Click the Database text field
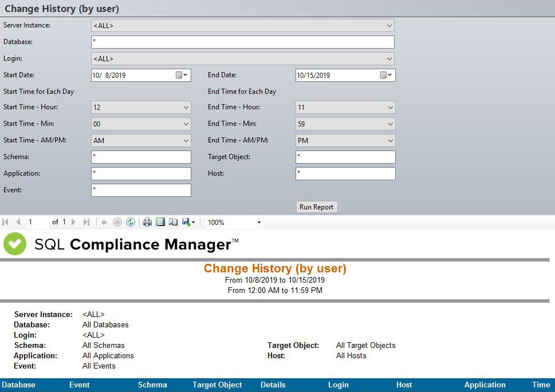The height and width of the screenshot is (392, 555). point(242,42)
